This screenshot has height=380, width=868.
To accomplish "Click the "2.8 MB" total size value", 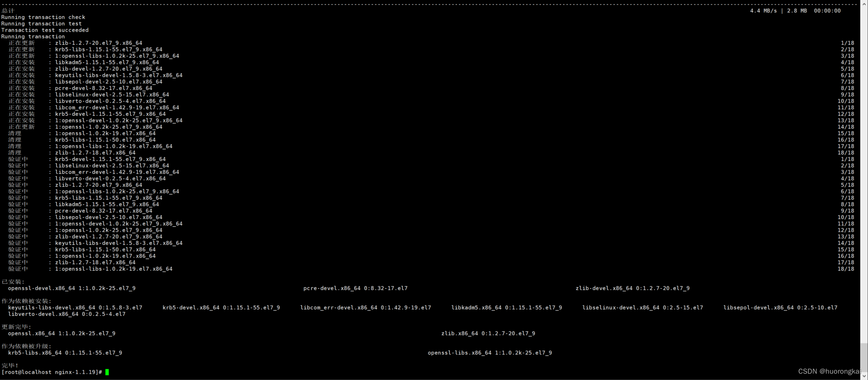I will [797, 10].
